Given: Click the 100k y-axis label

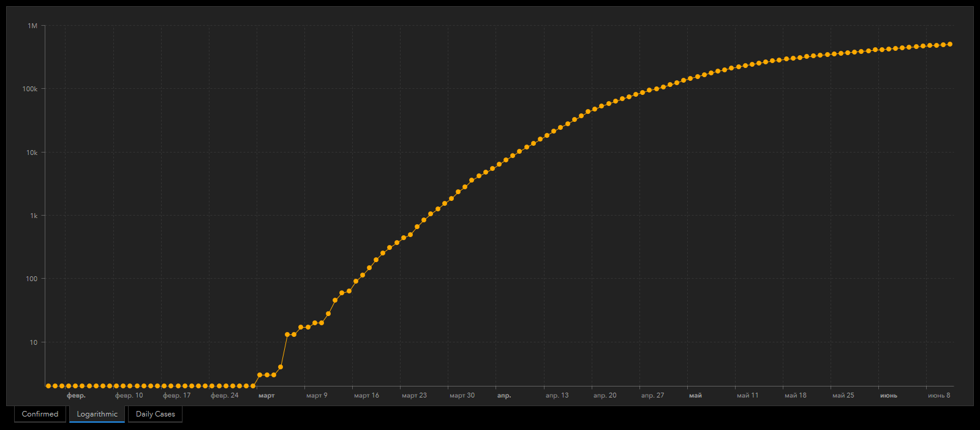Looking at the screenshot, I should (x=30, y=89).
